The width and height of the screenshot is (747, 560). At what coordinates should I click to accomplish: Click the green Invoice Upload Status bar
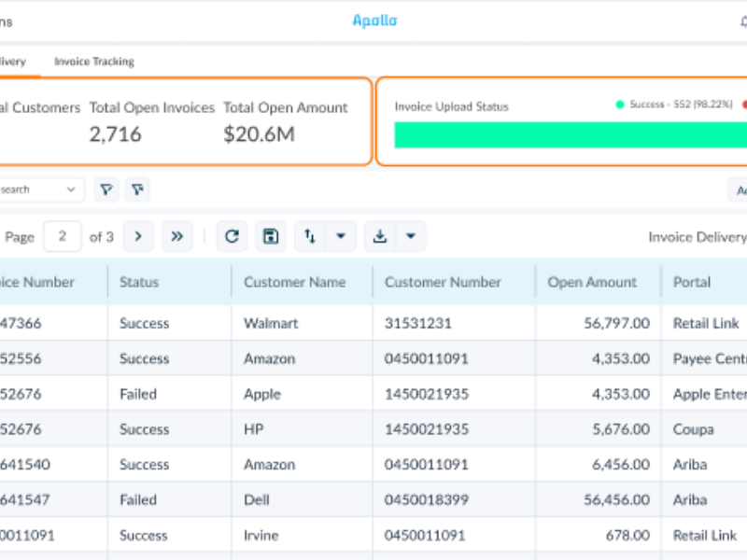(570, 135)
